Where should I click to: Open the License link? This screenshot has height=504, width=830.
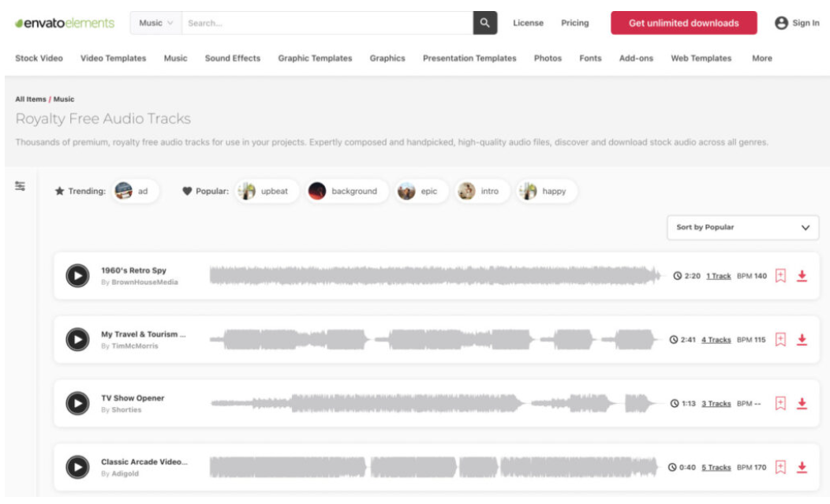[x=528, y=23]
